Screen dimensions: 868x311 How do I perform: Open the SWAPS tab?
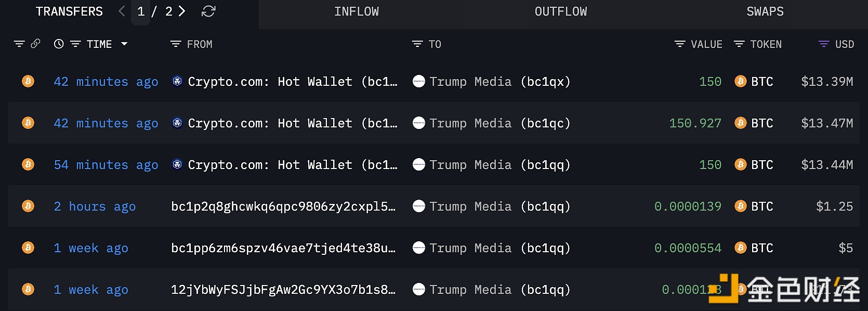(x=765, y=11)
